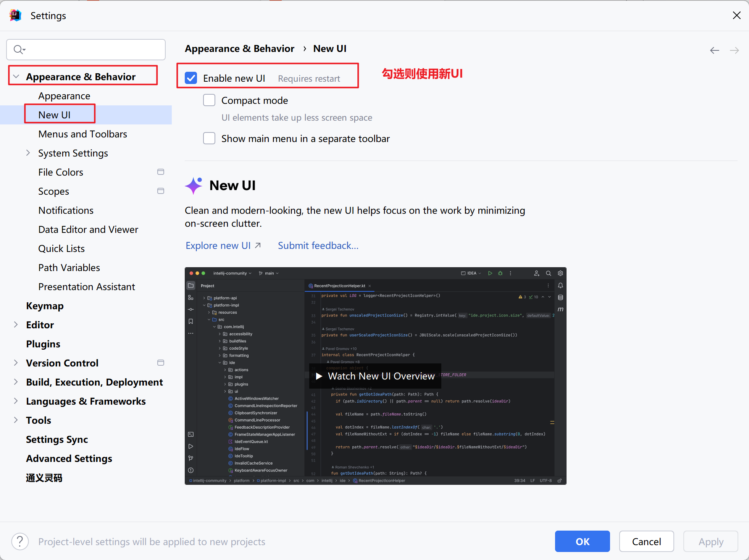Click 'UI elements take up less screen space' text
Image resolution: width=749 pixels, height=560 pixels.
pyautogui.click(x=297, y=118)
